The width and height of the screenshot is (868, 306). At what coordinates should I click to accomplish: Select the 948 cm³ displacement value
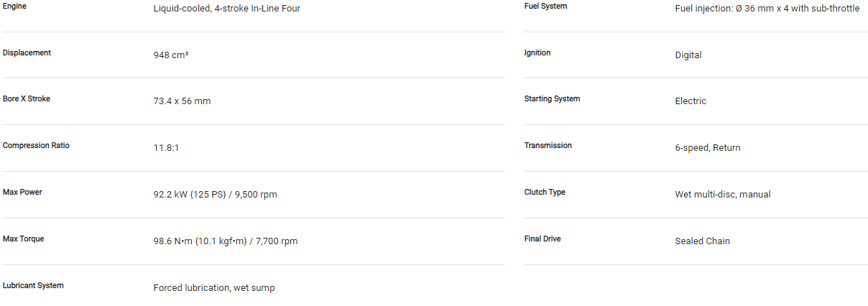tap(171, 55)
